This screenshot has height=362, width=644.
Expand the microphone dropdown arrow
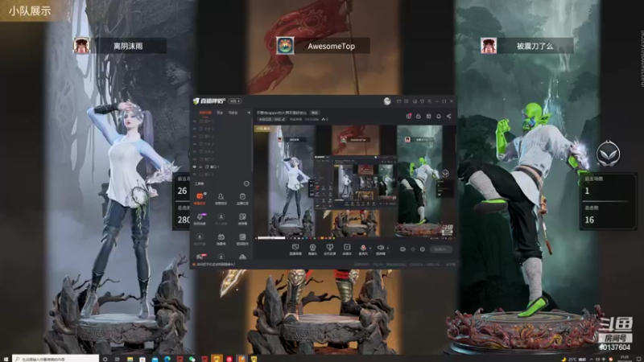[370, 248]
